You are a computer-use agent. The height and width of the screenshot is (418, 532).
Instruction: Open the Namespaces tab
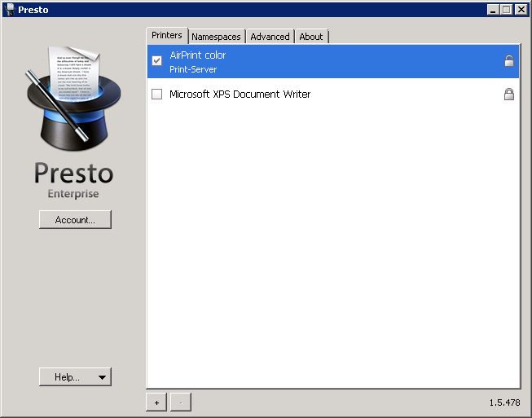[216, 37]
